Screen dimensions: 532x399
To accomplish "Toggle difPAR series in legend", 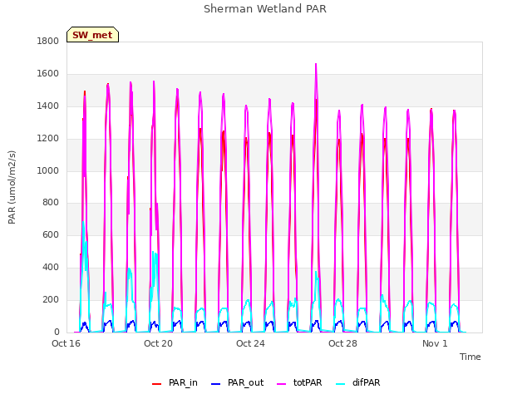I will 358,383.
